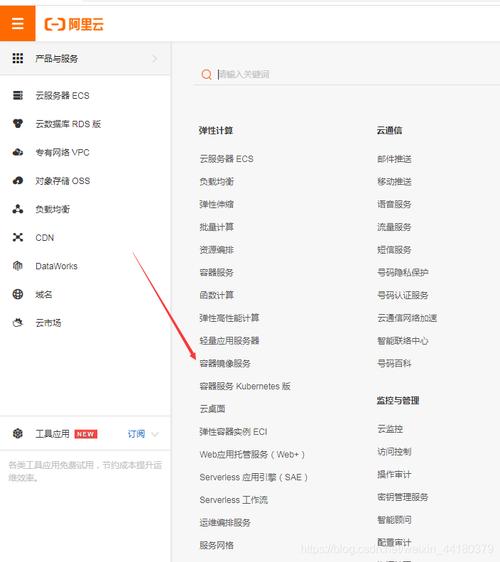
Task: Open 云通信网络加速 link
Action: 407,318
